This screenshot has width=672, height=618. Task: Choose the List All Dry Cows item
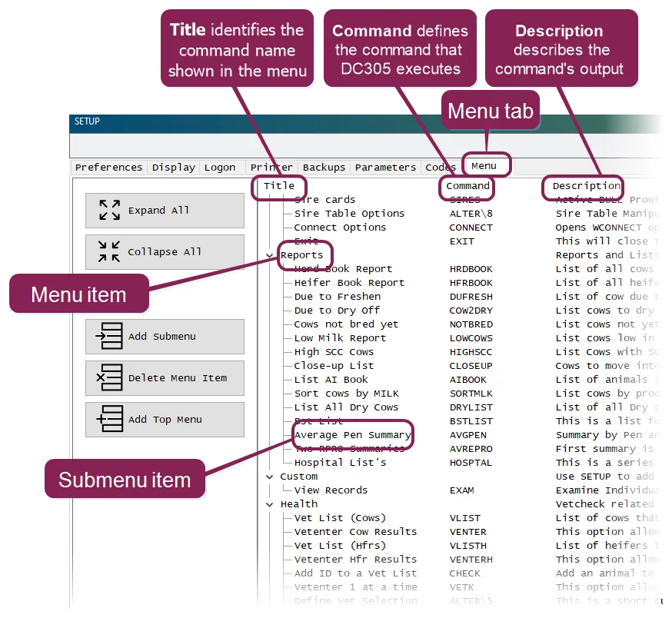(346, 407)
